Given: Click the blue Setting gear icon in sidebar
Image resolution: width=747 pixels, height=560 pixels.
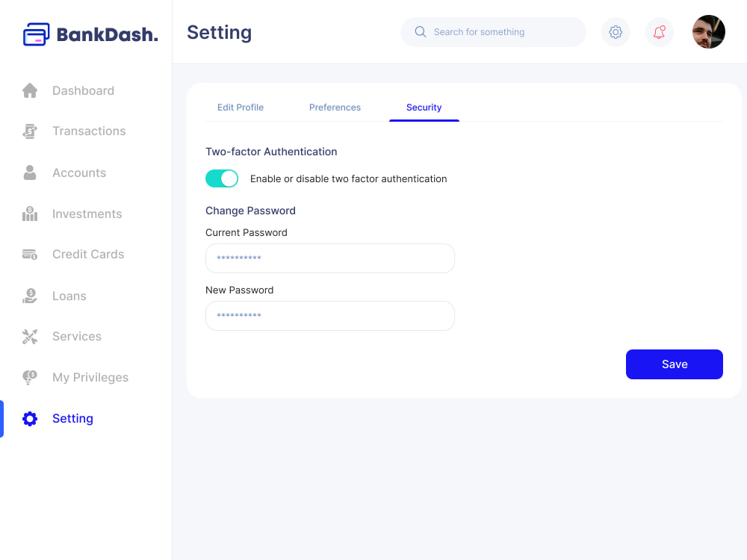Looking at the screenshot, I should (x=30, y=419).
